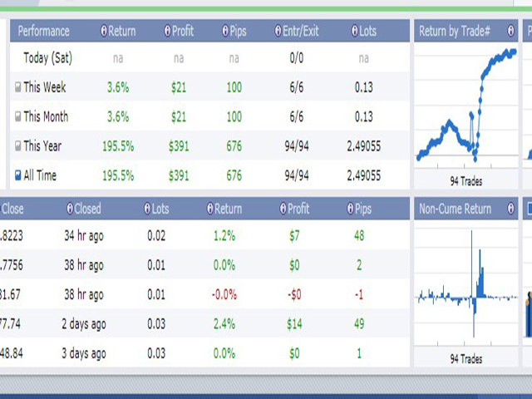
Task: Click the Performance header label
Action: point(43,32)
